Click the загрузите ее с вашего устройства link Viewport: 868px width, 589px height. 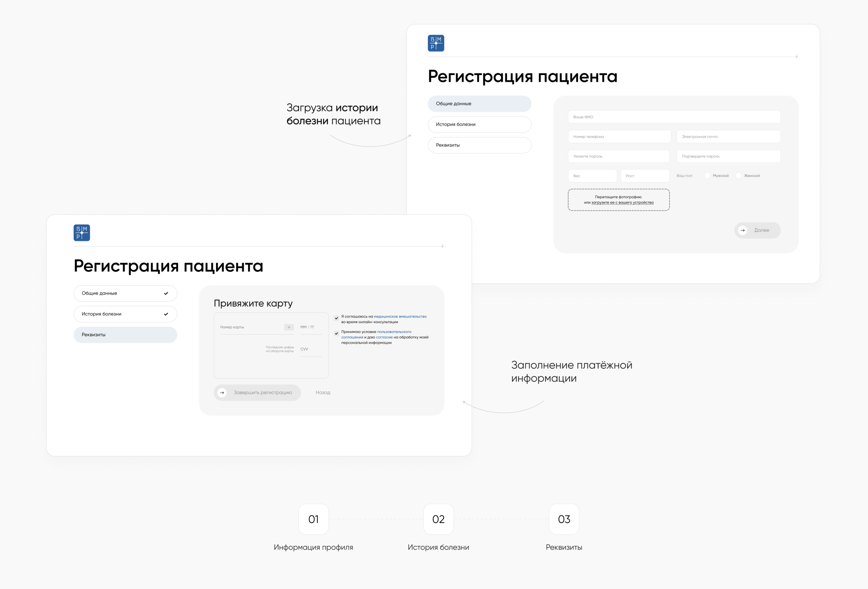pos(622,202)
